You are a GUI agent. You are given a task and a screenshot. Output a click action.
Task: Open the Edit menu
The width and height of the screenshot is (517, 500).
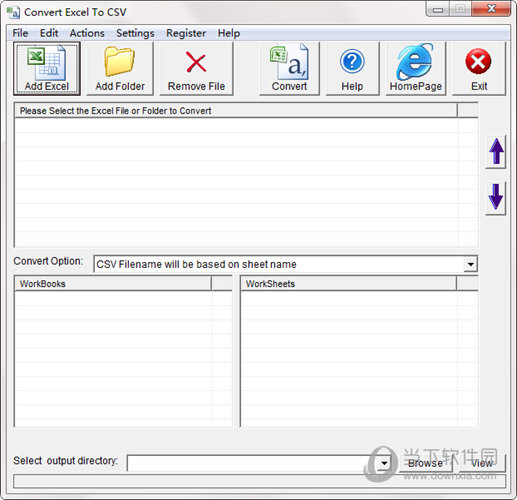click(49, 33)
